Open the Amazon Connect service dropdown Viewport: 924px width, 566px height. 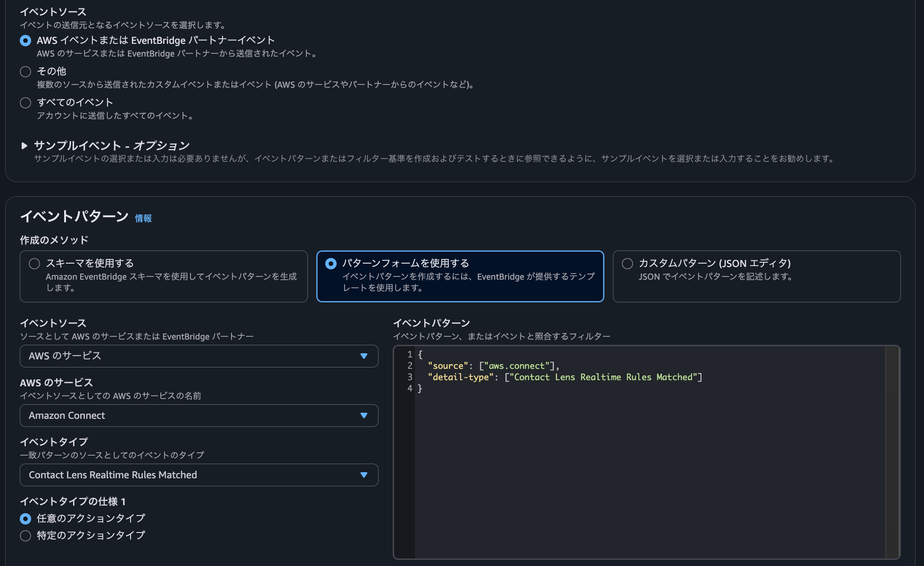[x=198, y=416]
